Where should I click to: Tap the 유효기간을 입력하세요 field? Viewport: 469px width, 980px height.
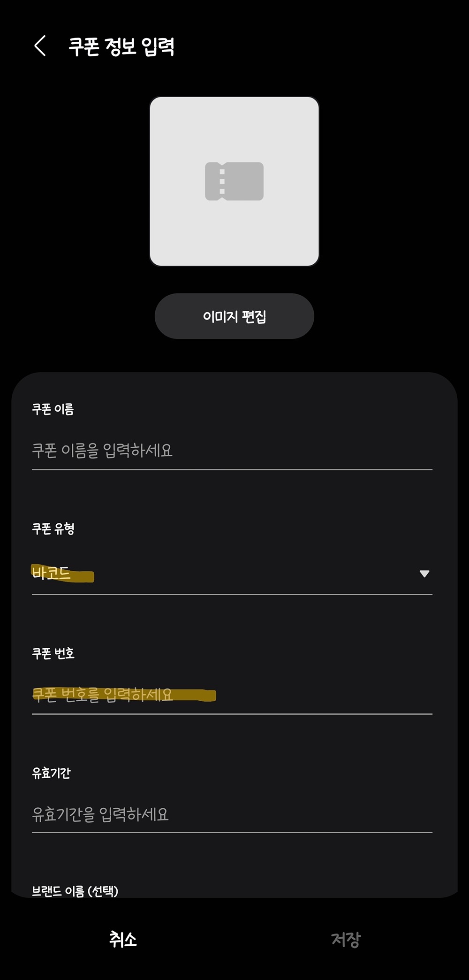[232, 814]
